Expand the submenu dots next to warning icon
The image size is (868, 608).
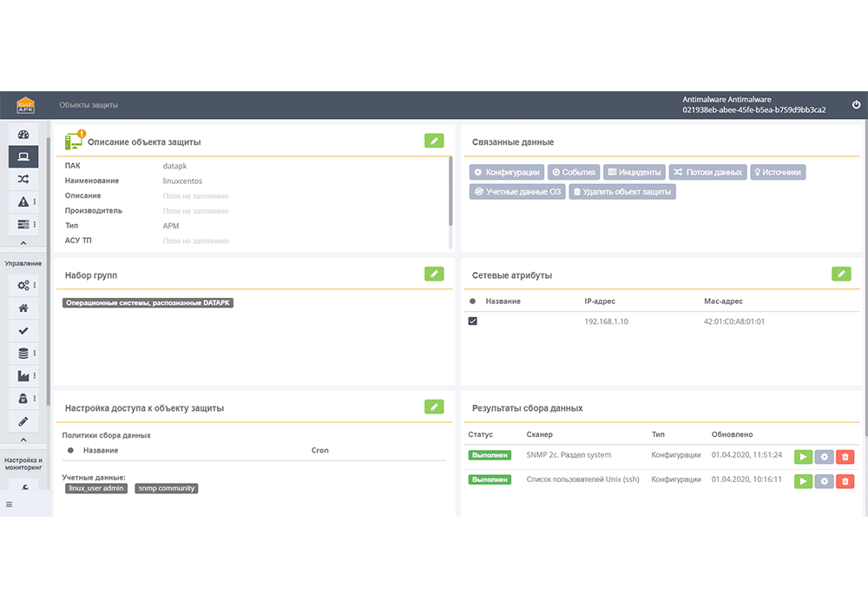(35, 202)
